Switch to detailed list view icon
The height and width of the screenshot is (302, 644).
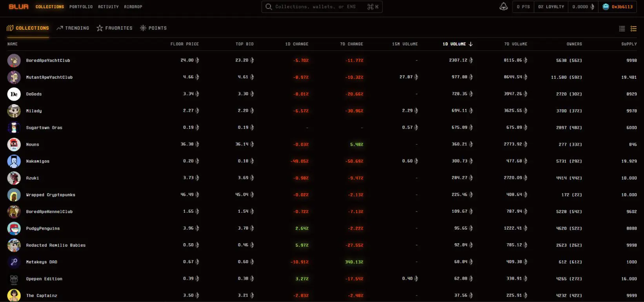(633, 29)
